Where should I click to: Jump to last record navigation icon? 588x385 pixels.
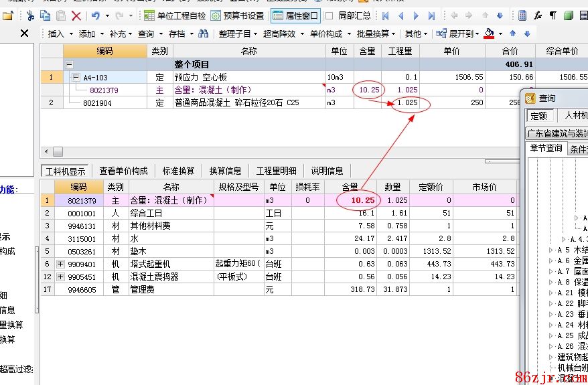[x=431, y=15]
